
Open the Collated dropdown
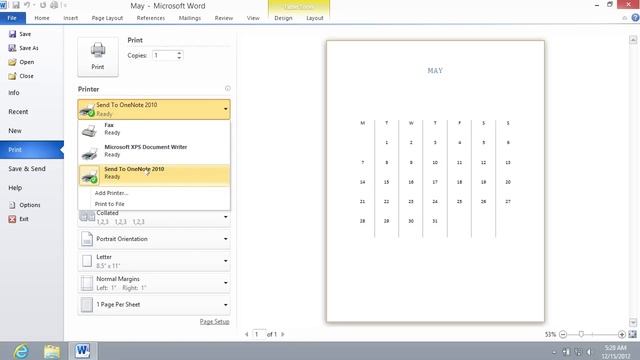click(x=154, y=218)
